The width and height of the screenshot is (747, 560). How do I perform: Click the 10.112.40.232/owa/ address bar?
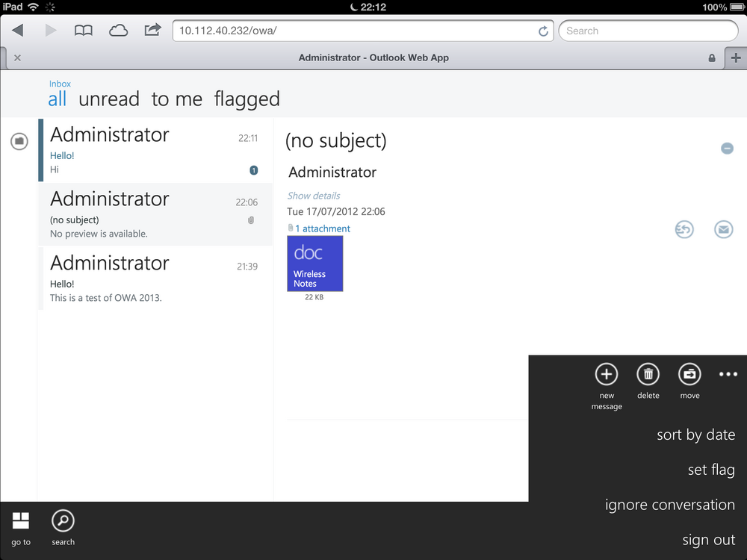click(363, 31)
